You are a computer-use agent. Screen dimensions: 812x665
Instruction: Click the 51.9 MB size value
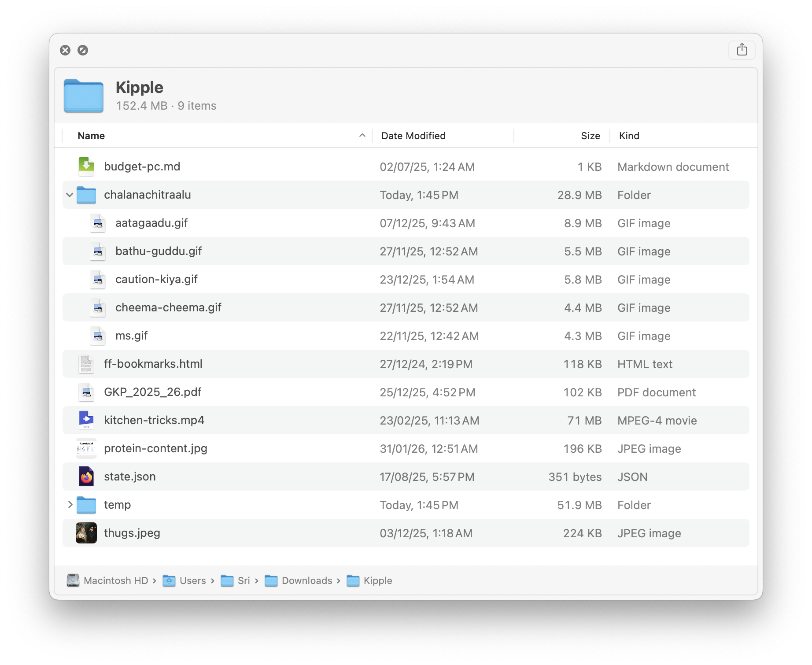[x=579, y=505]
